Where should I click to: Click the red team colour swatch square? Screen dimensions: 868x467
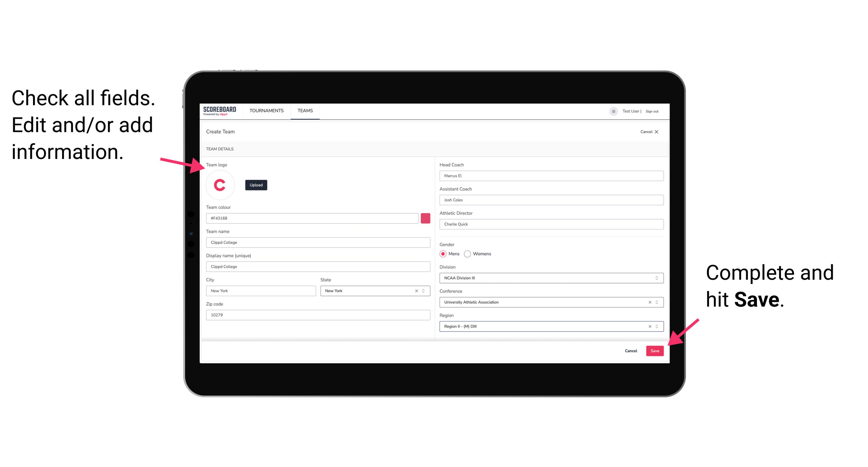point(426,218)
